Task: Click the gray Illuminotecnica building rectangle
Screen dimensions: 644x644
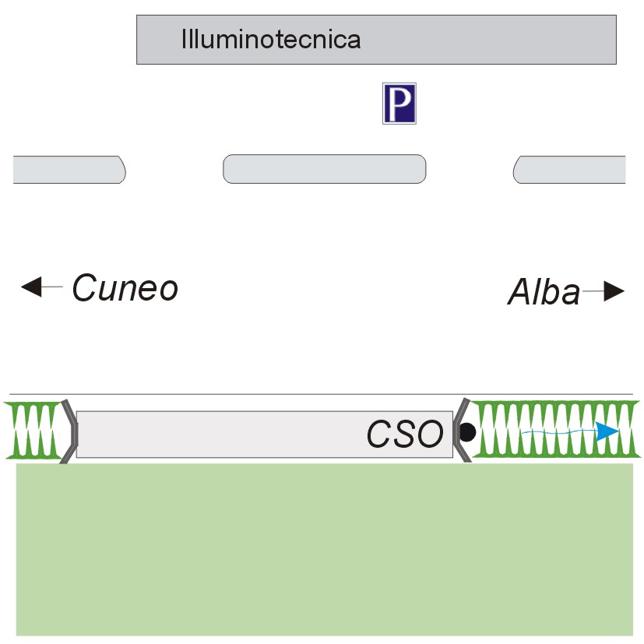Action: [376, 40]
